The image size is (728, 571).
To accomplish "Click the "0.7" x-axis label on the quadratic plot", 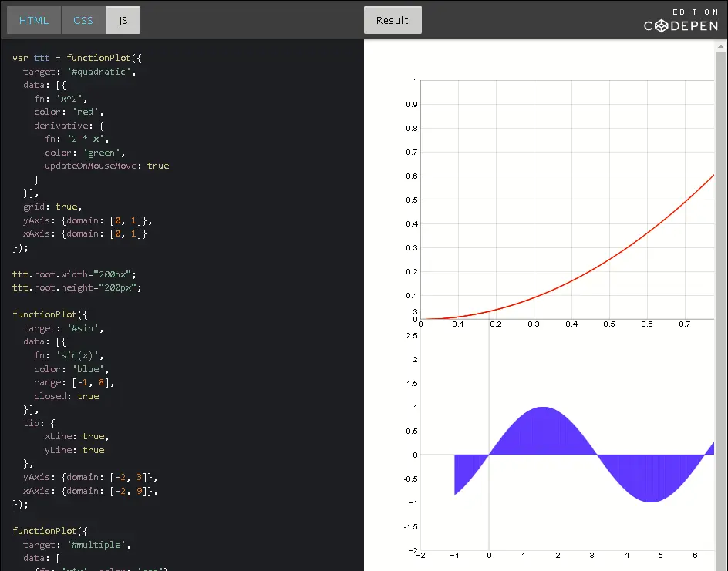I will (685, 324).
